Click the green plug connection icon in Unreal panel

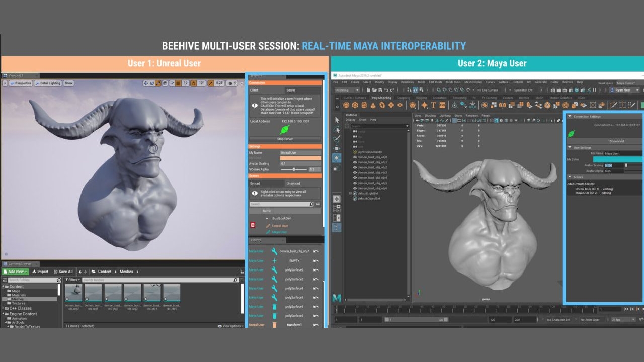coord(284,130)
